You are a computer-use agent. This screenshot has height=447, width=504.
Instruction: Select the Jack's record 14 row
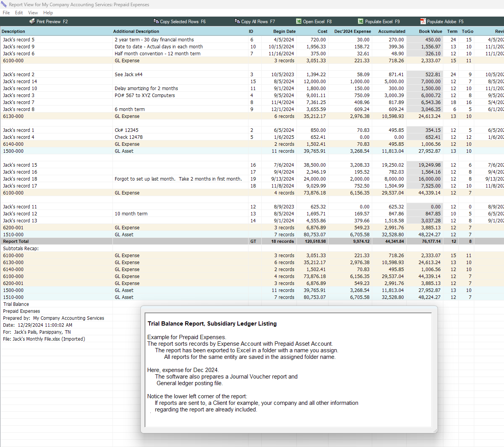pyautogui.click(x=252, y=81)
